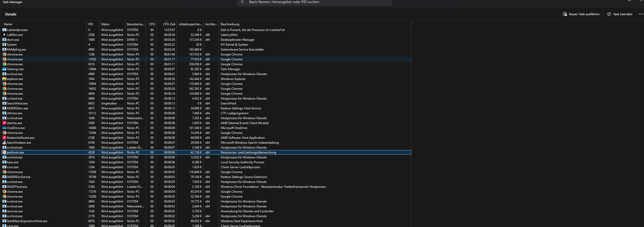Click description 'Local Security Authority Process'
This screenshot has height=227, width=644.
click(242, 162)
